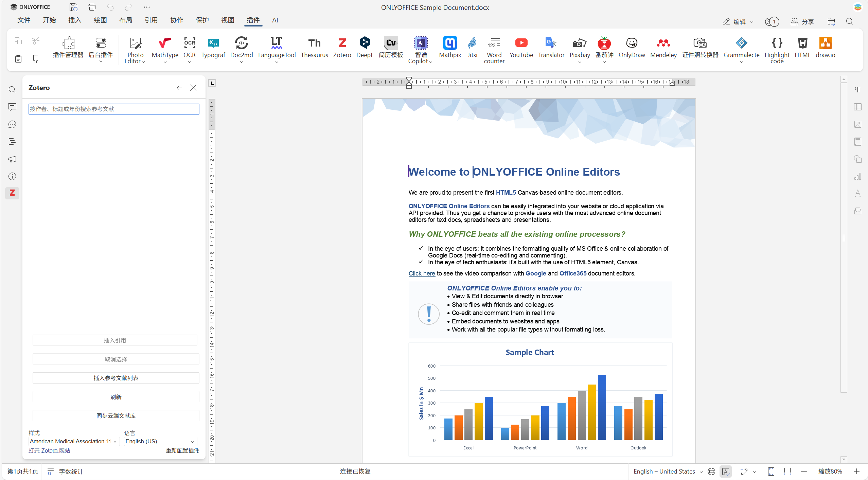
Task: Open the Mathpix plugin
Action: 450,48
